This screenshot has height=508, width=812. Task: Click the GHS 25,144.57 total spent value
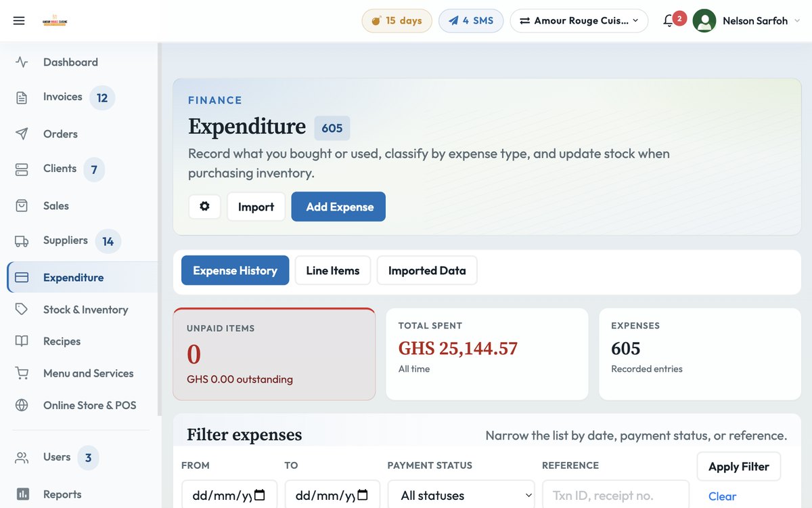click(458, 348)
